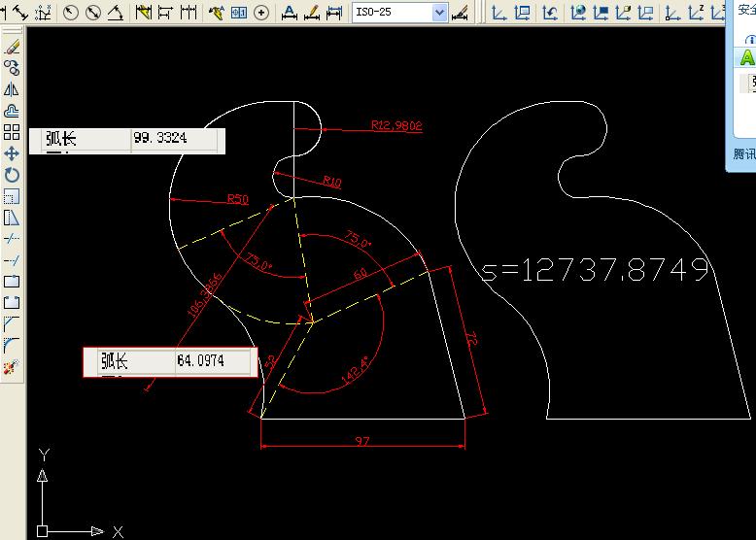
Task: Select the Rotate tool
Action: click(x=12, y=175)
